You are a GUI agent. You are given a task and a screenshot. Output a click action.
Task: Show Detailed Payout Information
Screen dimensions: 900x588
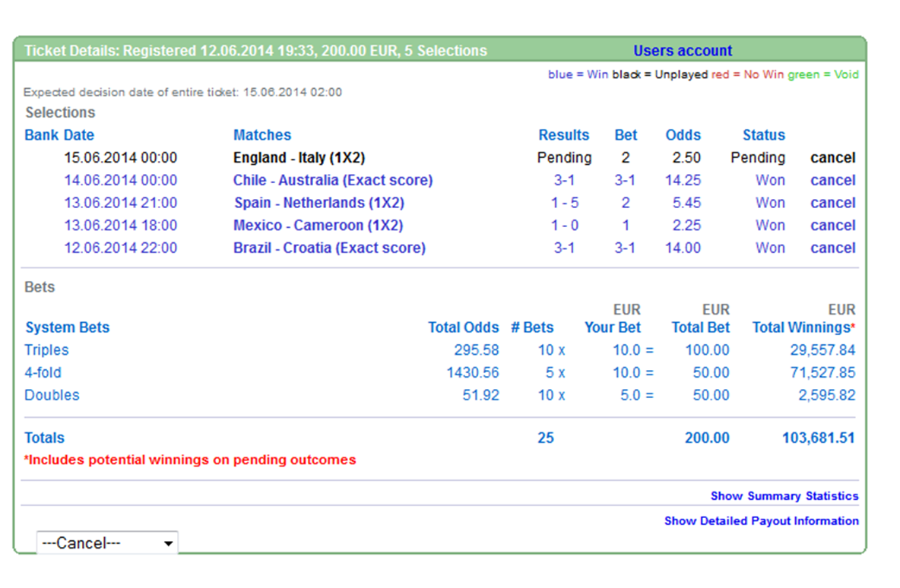coord(761,521)
